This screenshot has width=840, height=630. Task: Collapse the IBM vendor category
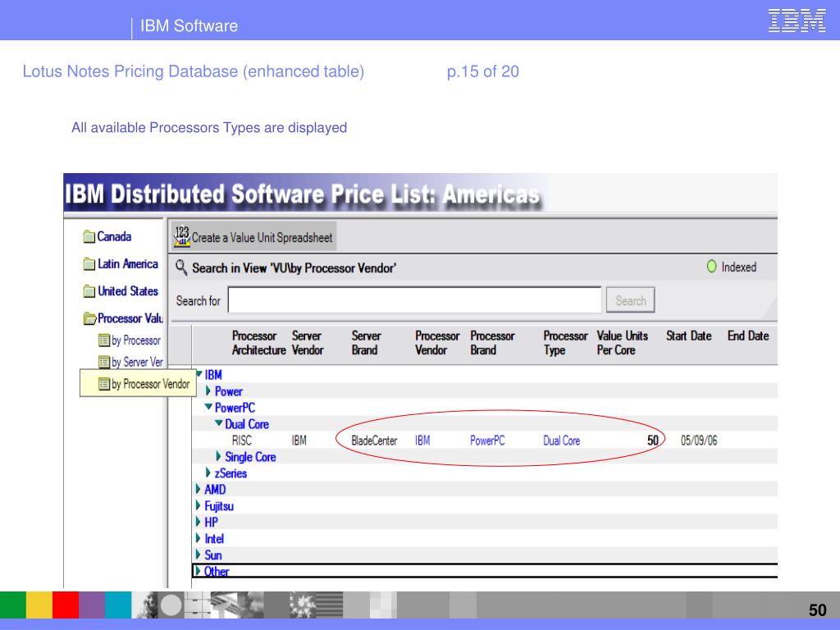tap(199, 374)
